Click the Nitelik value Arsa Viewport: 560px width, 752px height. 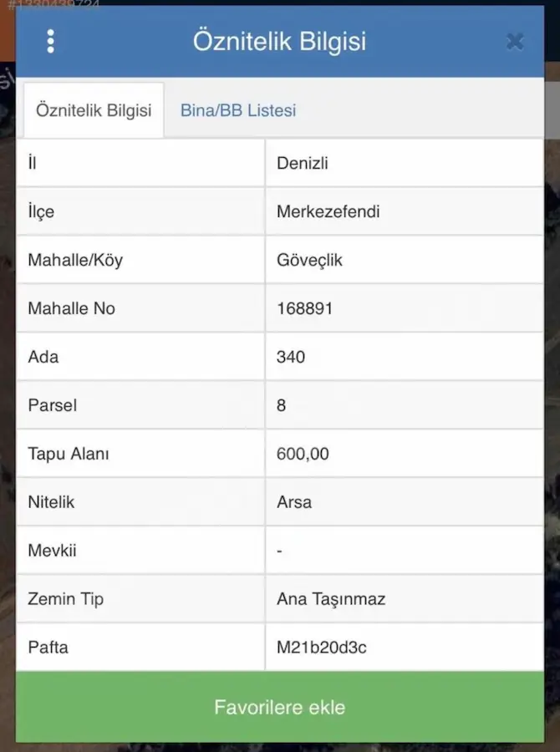[x=294, y=502]
